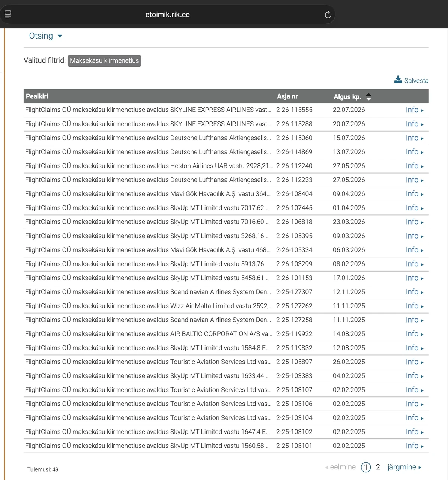Open Info for case 2-25-127262
The image size is (448, 480).
click(414, 306)
